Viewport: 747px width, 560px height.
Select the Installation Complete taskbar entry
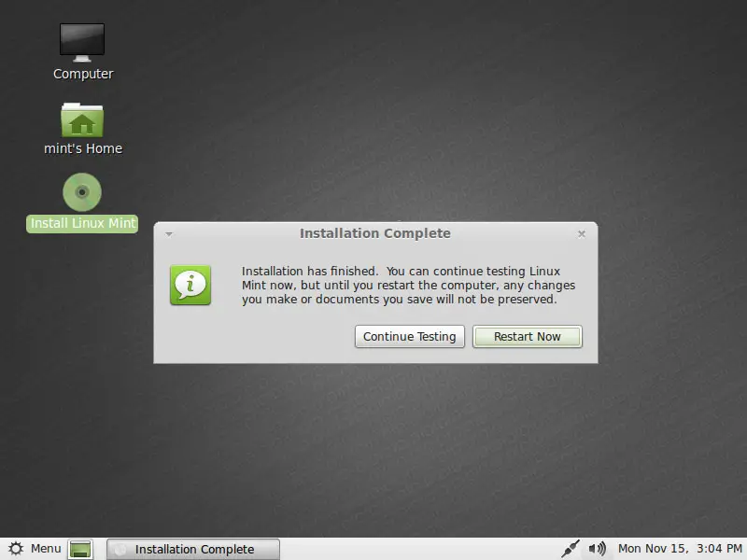tap(193, 549)
